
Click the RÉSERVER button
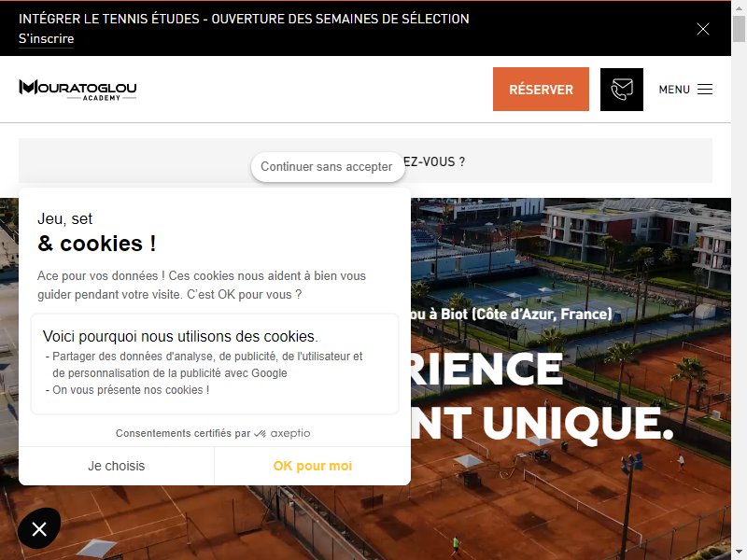click(541, 89)
